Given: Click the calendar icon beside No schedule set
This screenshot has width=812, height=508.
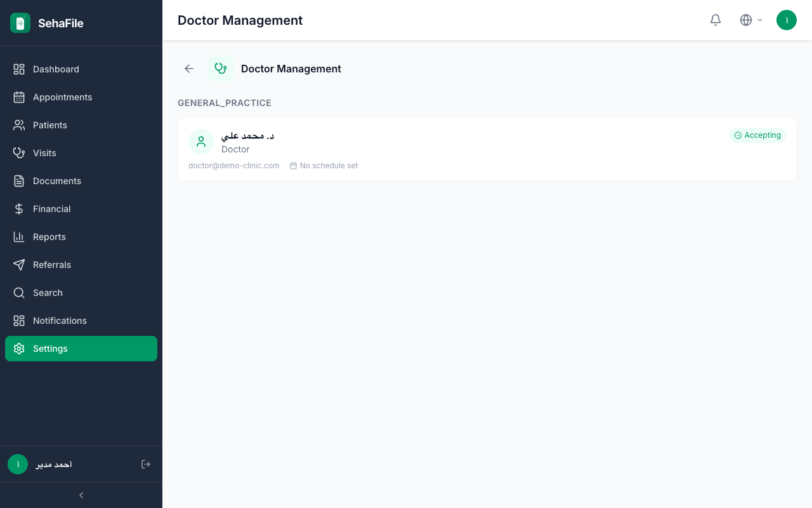Looking at the screenshot, I should [293, 166].
